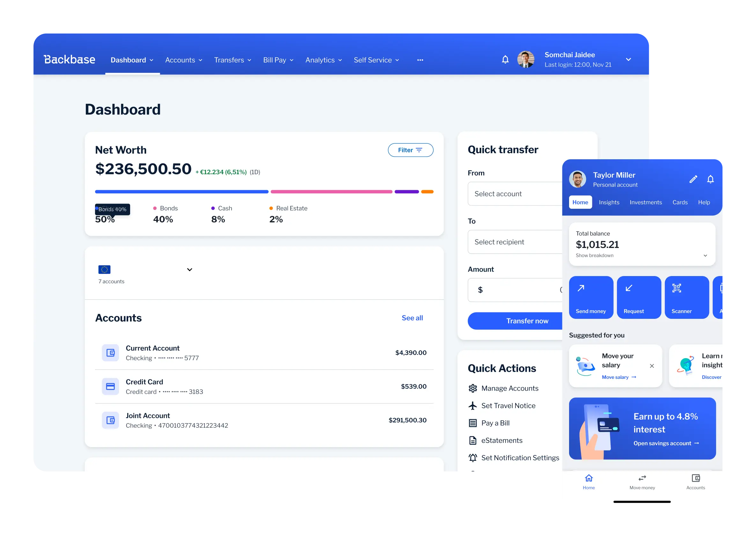Dismiss the Move your salary suggestion

tap(651, 366)
